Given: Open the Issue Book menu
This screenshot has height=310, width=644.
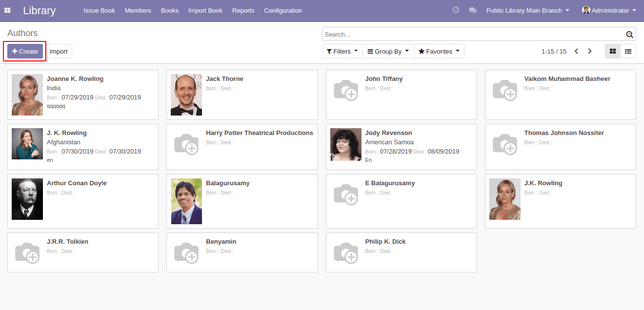Looking at the screenshot, I should (x=99, y=10).
